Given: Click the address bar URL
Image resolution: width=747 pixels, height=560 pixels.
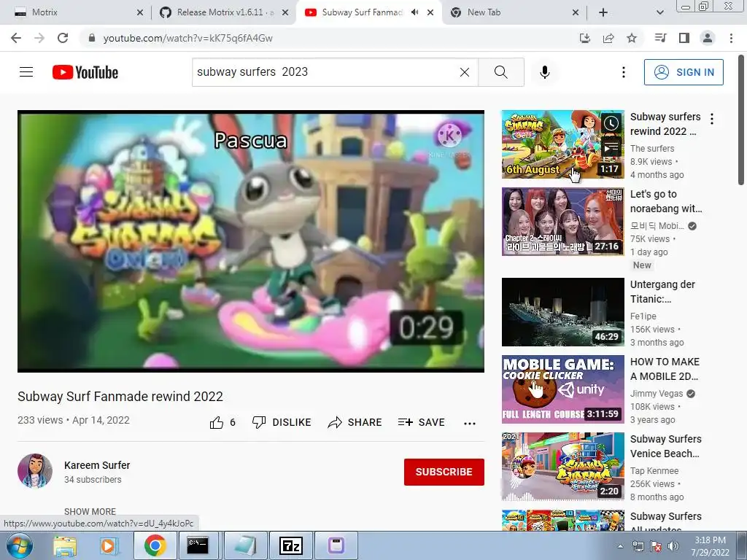Looking at the screenshot, I should [187, 38].
